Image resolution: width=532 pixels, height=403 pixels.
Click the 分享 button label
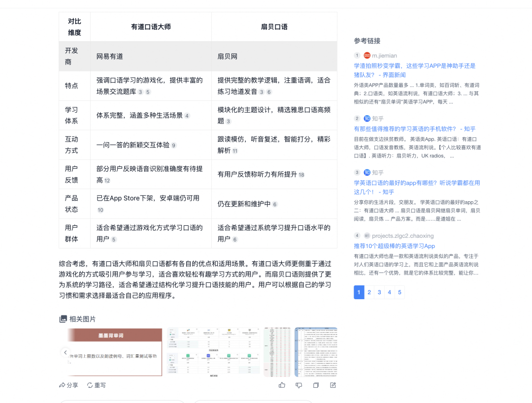pyautogui.click(x=72, y=385)
